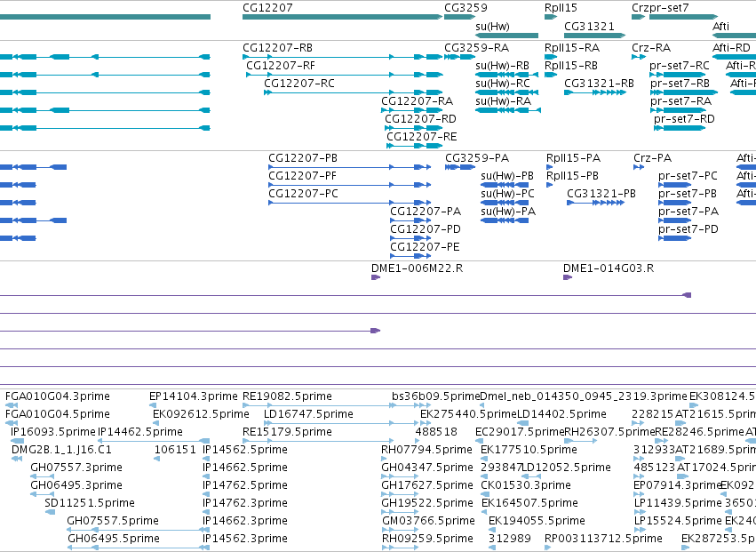Screen dimensions: 756x552
Task: Click transcript label RpII15-RA
Action: coord(572,48)
